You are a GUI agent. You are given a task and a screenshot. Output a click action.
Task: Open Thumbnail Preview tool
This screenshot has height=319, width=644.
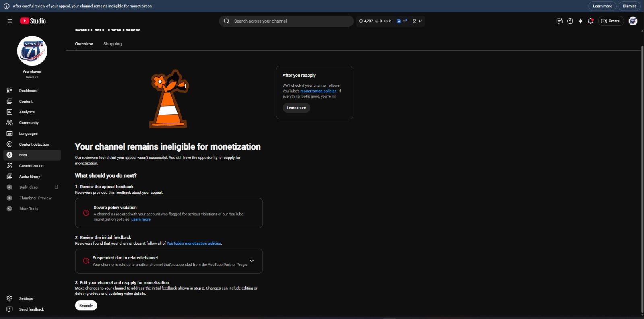32,198
